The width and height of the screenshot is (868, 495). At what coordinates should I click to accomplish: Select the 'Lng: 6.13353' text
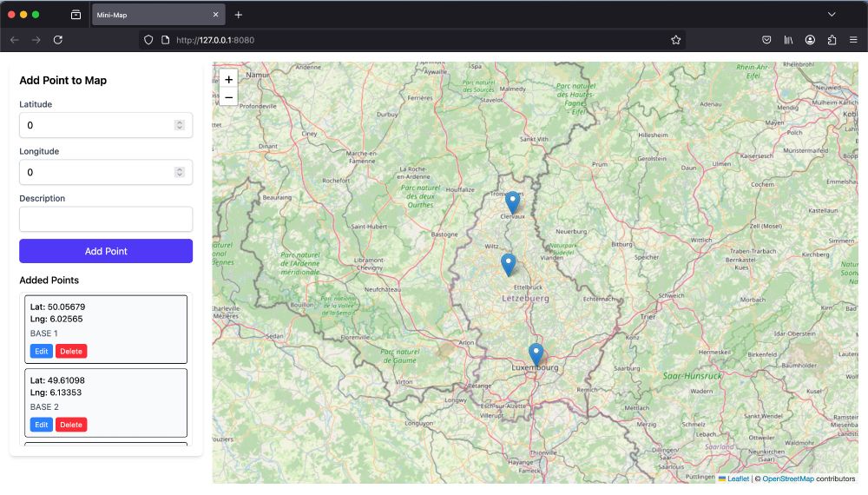(56, 393)
